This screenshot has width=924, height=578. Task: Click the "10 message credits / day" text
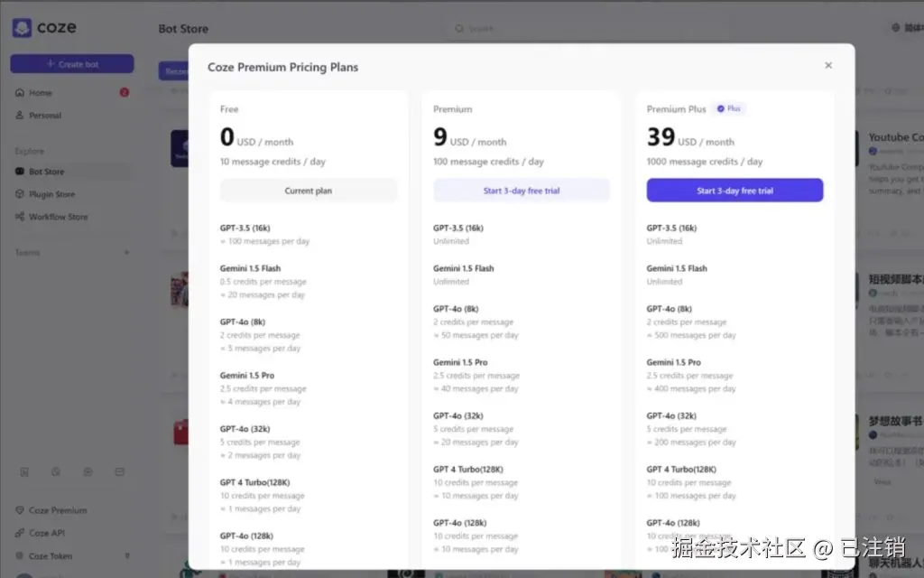point(273,162)
